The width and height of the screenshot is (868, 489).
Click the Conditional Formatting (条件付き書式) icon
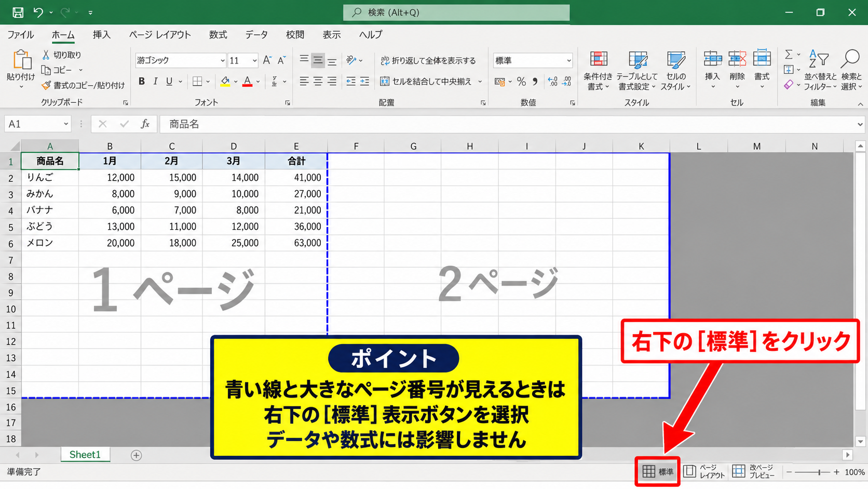pos(598,59)
